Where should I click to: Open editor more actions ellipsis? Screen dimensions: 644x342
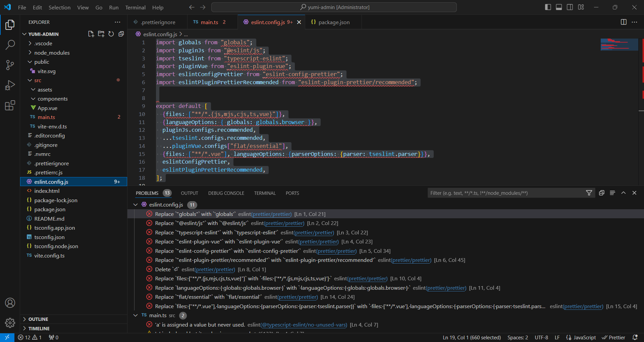634,22
